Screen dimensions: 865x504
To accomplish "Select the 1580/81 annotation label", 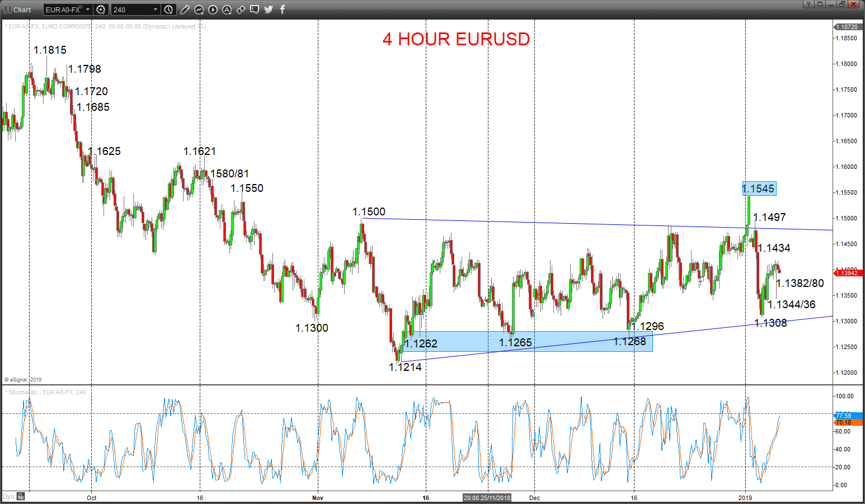I will 229,173.
